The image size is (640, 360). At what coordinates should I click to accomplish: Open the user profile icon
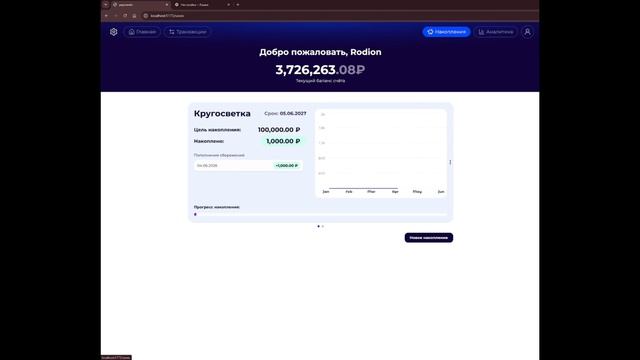click(527, 32)
